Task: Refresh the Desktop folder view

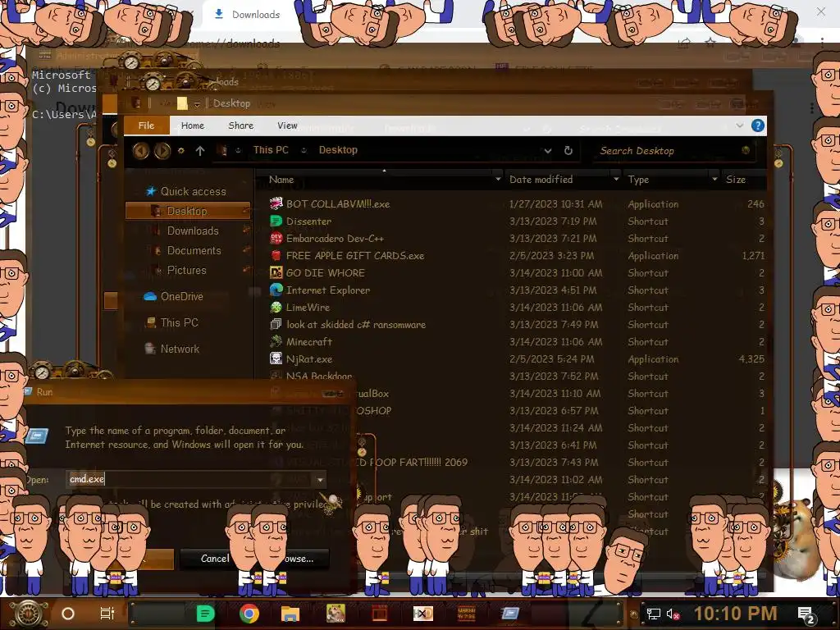Action: [x=568, y=151]
